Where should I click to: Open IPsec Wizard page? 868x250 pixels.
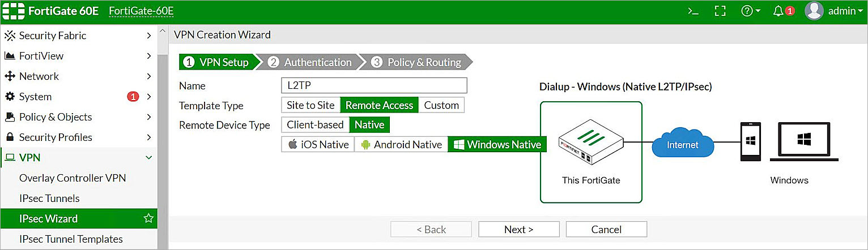[79, 218]
